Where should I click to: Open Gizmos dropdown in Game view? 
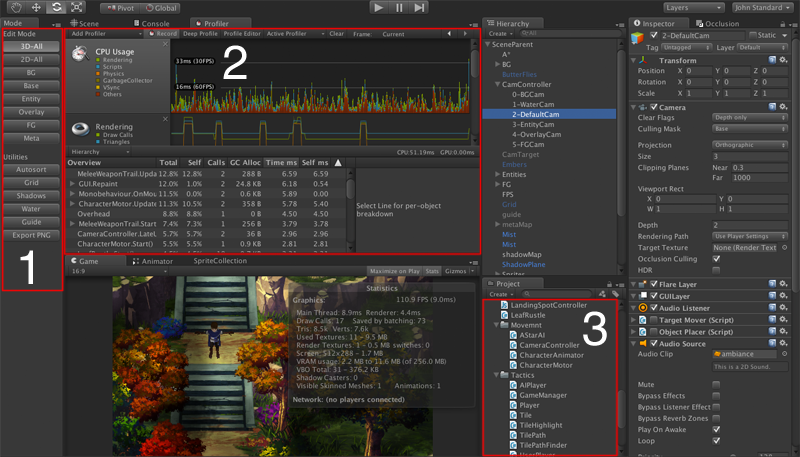pyautogui.click(x=459, y=271)
